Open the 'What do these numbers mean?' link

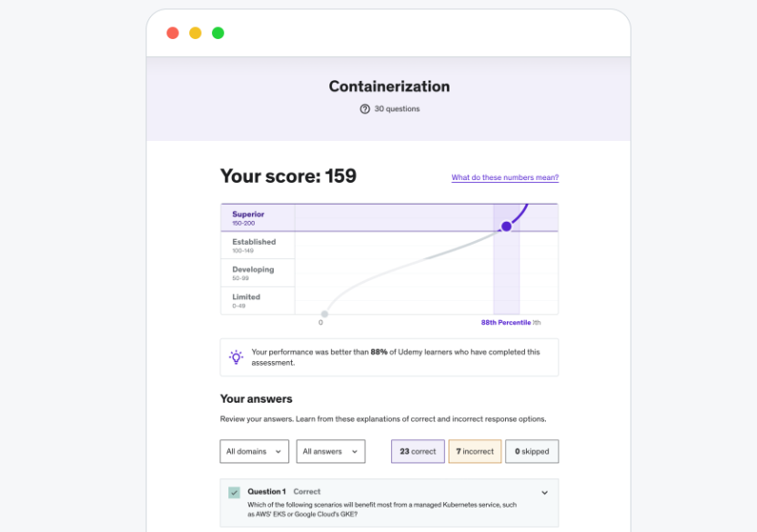[505, 177]
